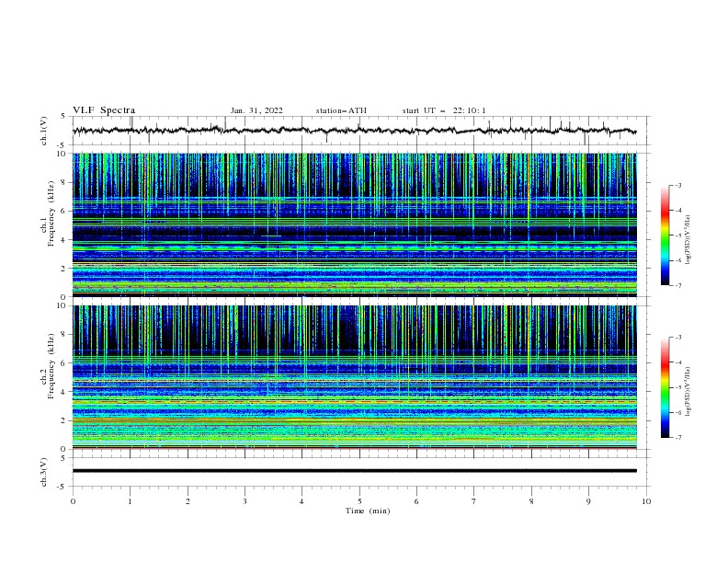Click the "VLF Spectra" plot title
The height and width of the screenshot is (563, 728).
click(104, 110)
